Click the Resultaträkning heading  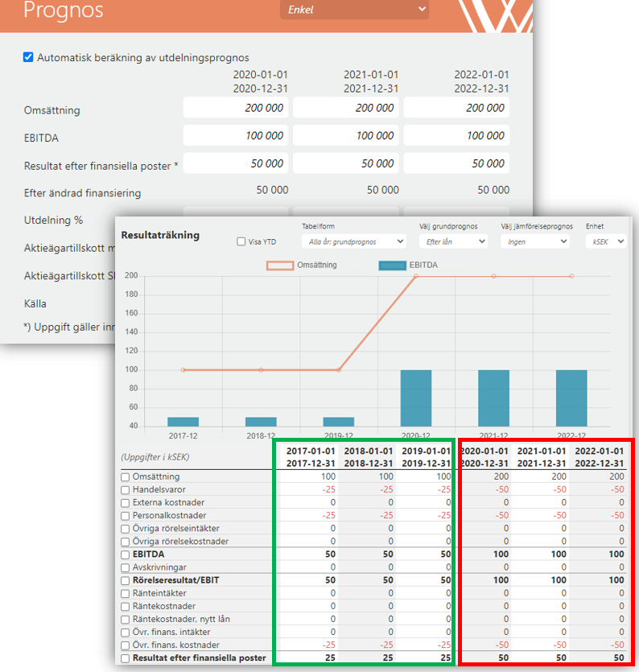click(x=160, y=235)
